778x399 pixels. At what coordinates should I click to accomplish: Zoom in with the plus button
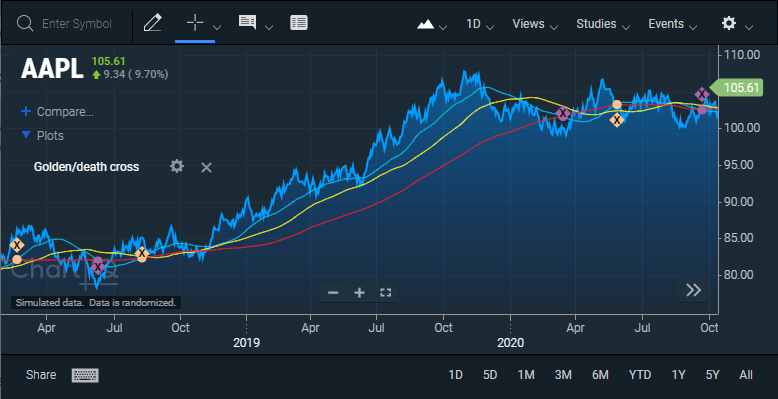click(359, 293)
